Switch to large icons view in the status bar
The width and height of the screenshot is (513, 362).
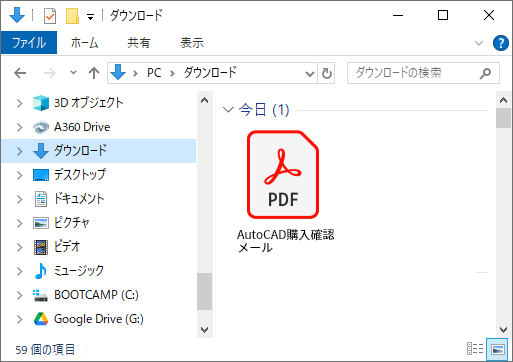(497, 349)
